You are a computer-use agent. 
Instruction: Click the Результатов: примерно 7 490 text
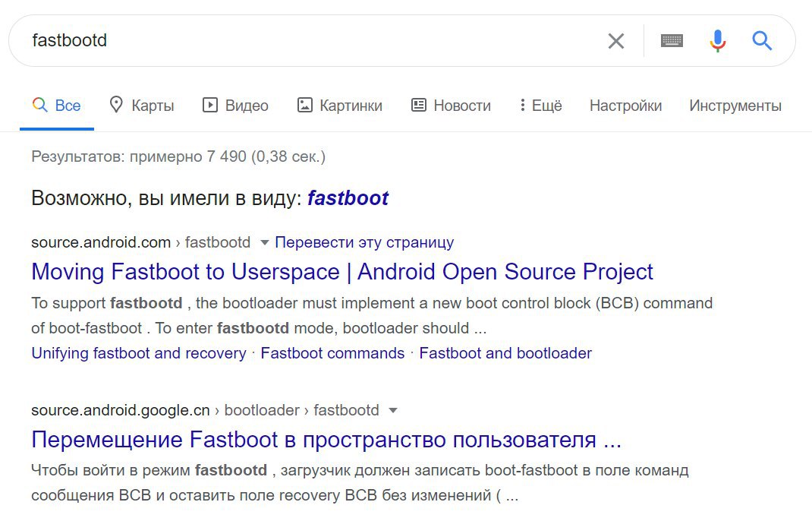(178, 156)
